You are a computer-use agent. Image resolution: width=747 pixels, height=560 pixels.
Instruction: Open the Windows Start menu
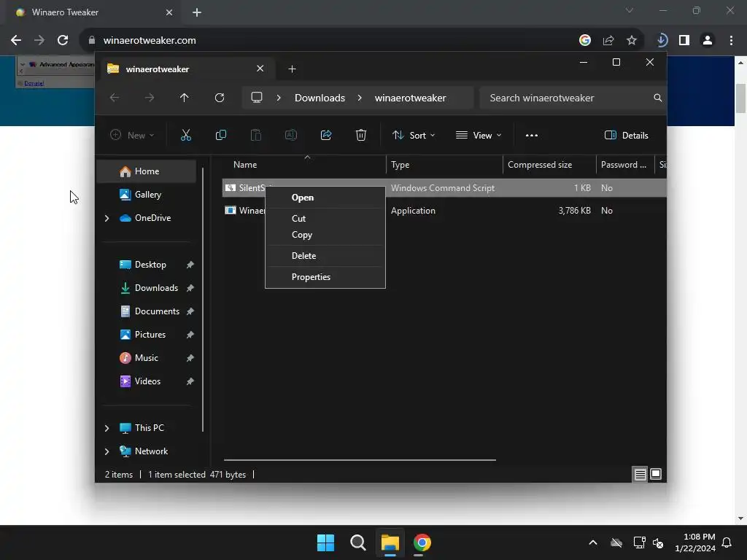click(x=326, y=542)
